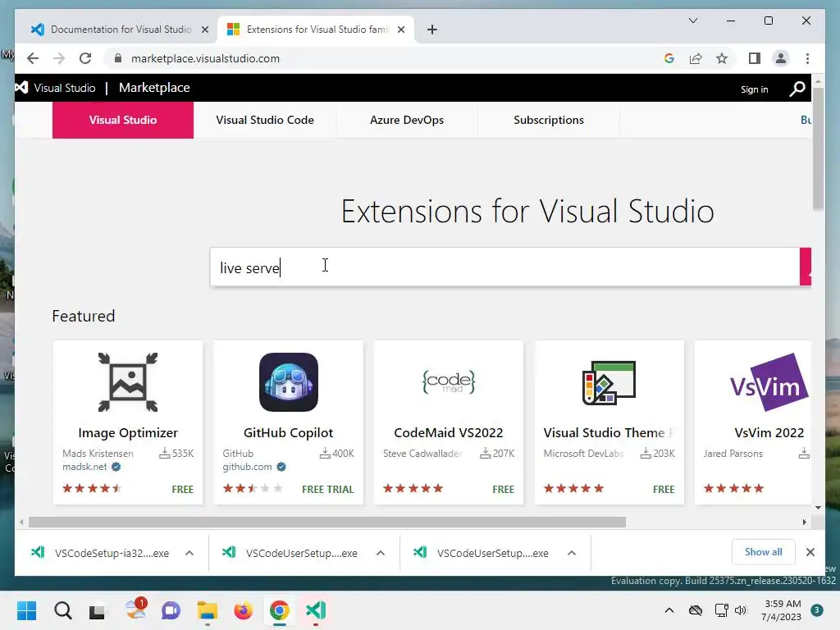Open Task View on taskbar
The width and height of the screenshot is (840, 630).
[x=97, y=611]
